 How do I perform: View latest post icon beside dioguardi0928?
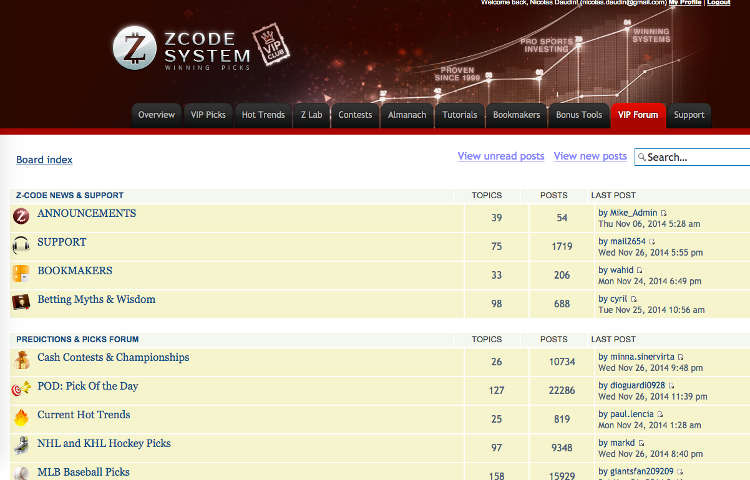click(672, 386)
